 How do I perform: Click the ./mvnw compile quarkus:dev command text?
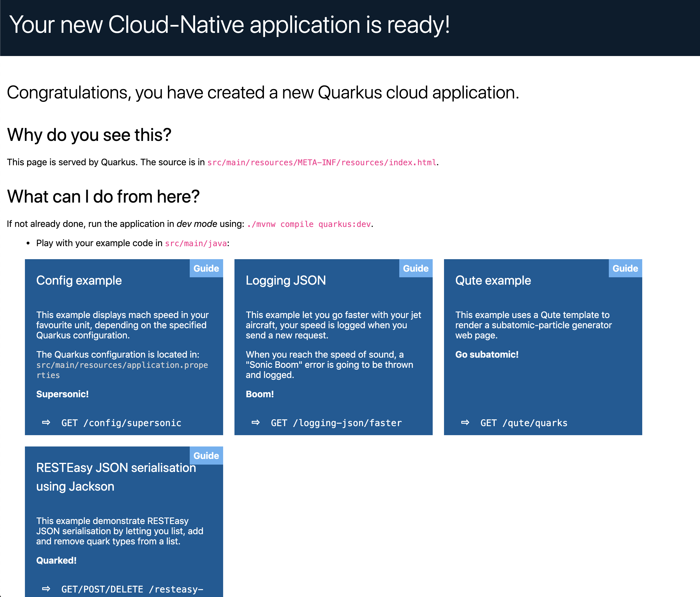pyautogui.click(x=309, y=224)
